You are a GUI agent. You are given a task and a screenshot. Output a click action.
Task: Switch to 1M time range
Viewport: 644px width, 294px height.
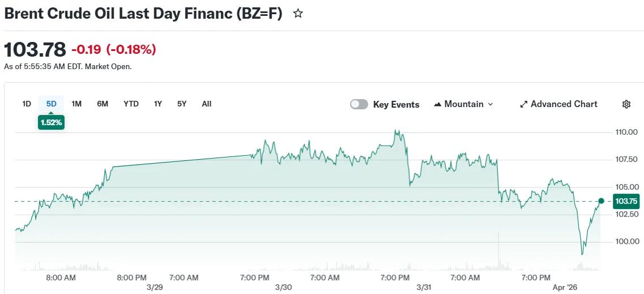coord(76,104)
